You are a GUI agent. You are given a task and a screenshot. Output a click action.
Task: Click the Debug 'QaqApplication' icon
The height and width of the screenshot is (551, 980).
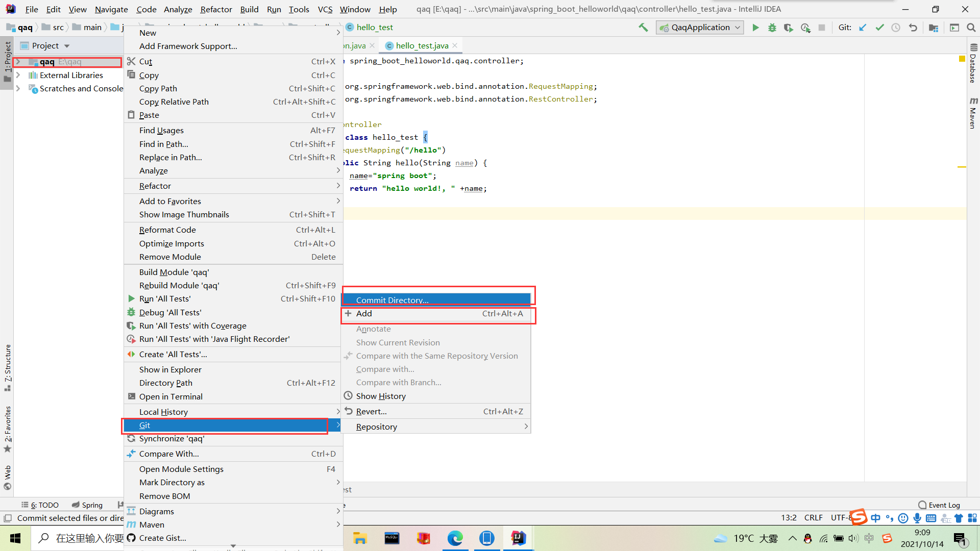773,28
